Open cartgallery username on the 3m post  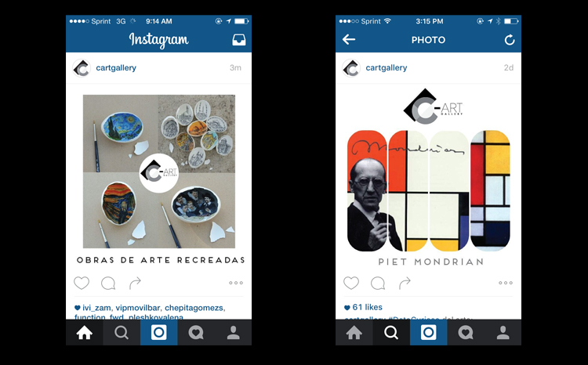pyautogui.click(x=116, y=68)
